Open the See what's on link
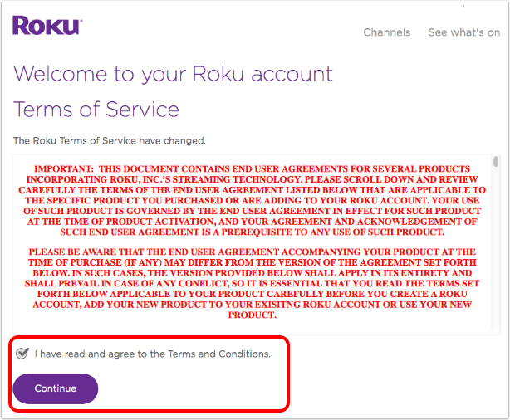This screenshot has width=510, height=420. 464,32
